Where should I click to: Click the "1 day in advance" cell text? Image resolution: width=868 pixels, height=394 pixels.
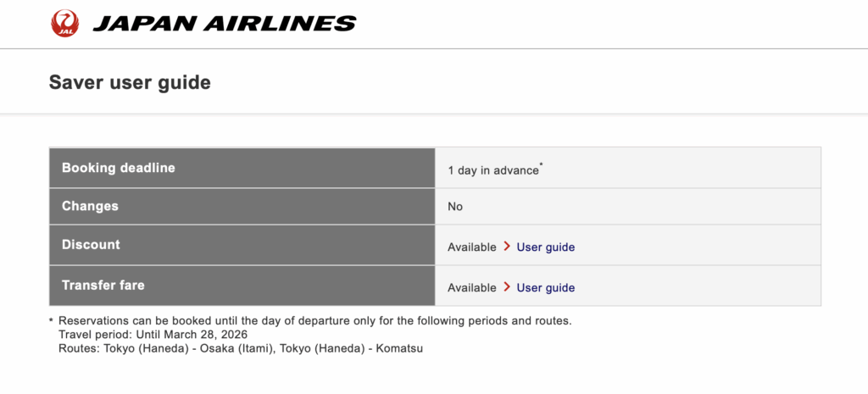[492, 170]
